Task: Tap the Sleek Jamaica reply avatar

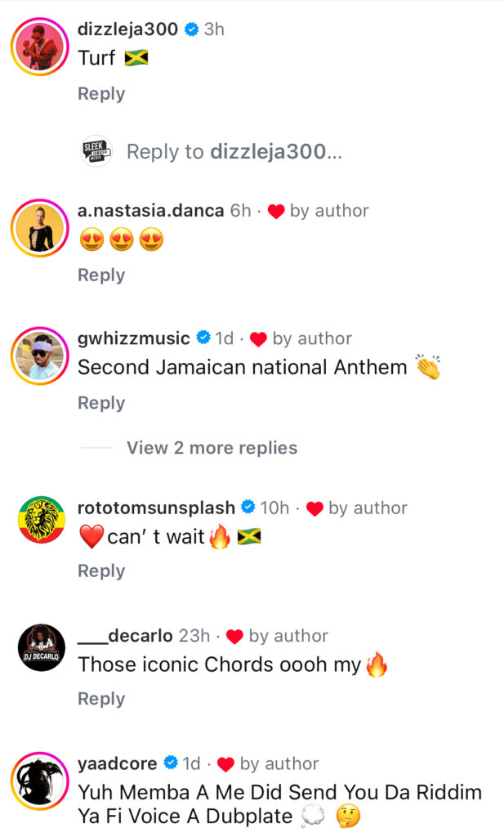Action: [97, 151]
